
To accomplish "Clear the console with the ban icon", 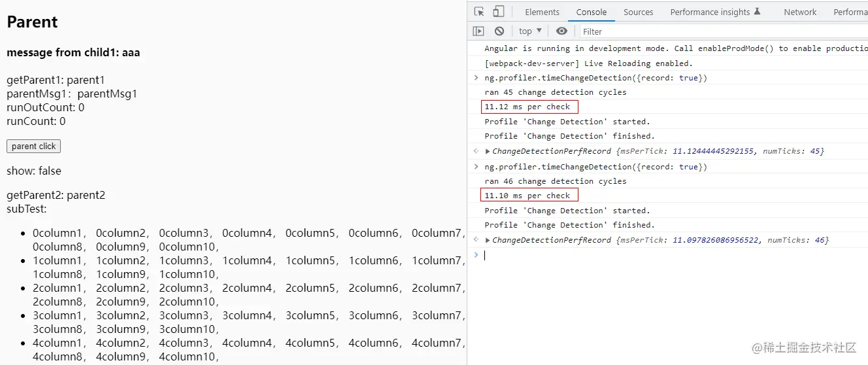I will [499, 31].
